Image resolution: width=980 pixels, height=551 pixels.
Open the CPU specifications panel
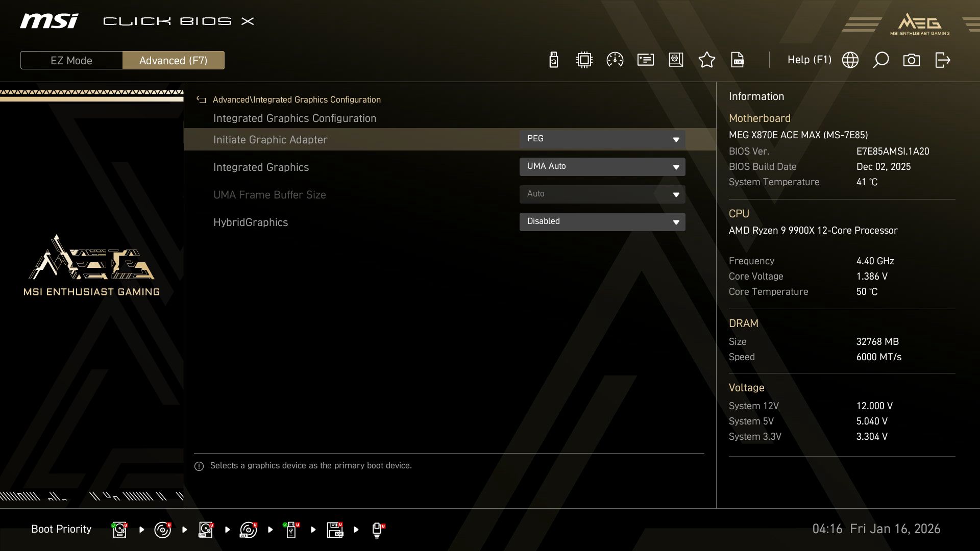[x=583, y=60]
